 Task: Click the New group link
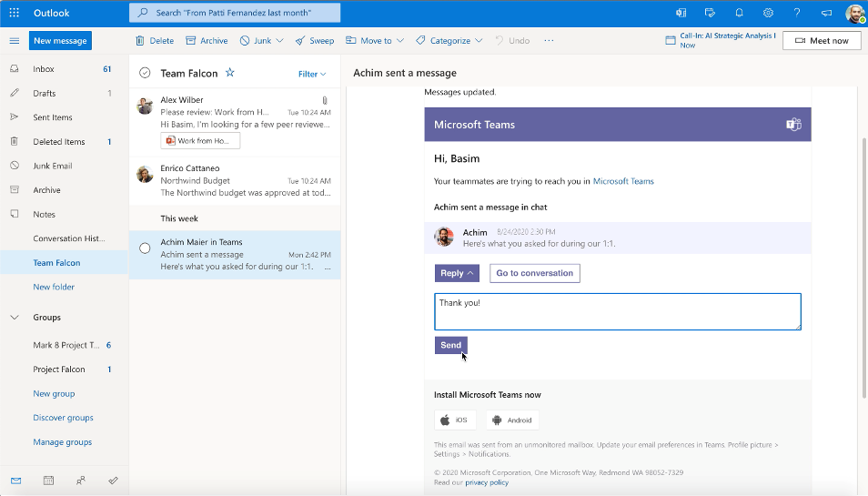pos(54,393)
